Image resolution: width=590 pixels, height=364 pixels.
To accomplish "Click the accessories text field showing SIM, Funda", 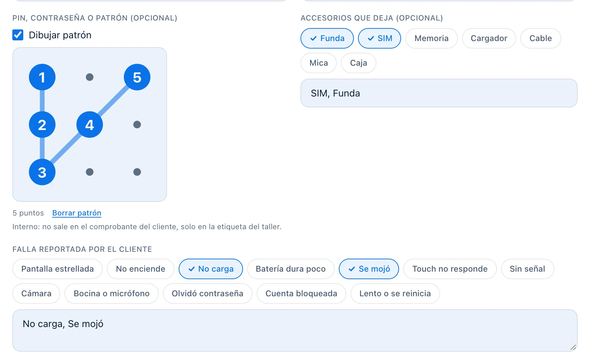I will [x=439, y=93].
